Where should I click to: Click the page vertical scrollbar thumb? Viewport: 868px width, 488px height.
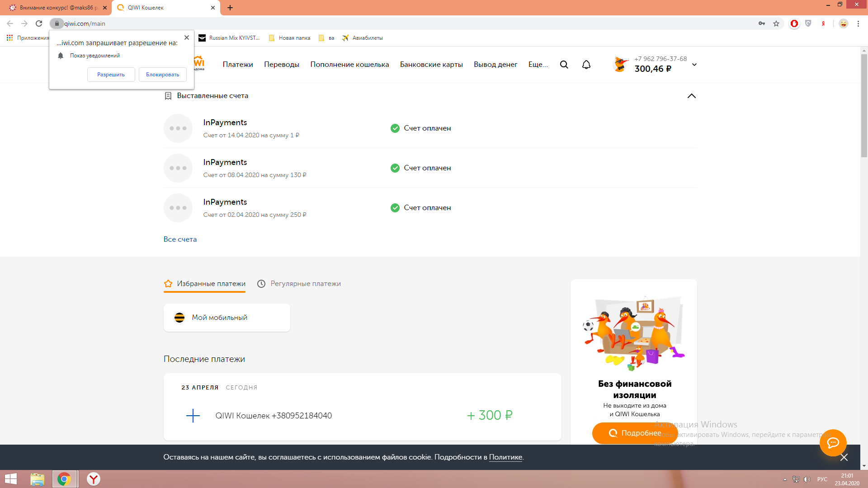click(864, 106)
